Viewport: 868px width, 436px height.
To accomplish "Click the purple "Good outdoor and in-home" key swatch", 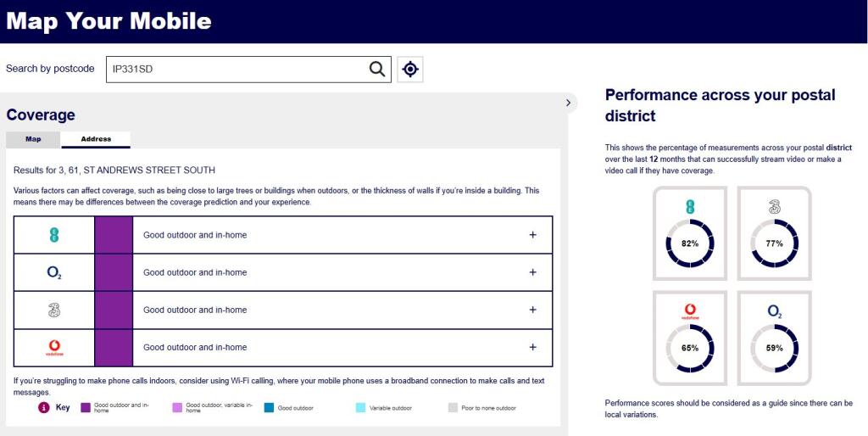I will pyautogui.click(x=85, y=408).
